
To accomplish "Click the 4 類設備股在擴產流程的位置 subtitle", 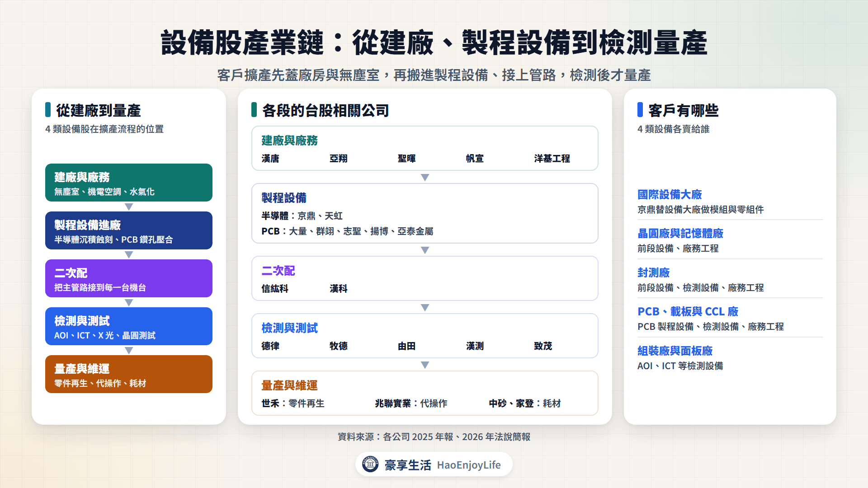I will [x=104, y=129].
